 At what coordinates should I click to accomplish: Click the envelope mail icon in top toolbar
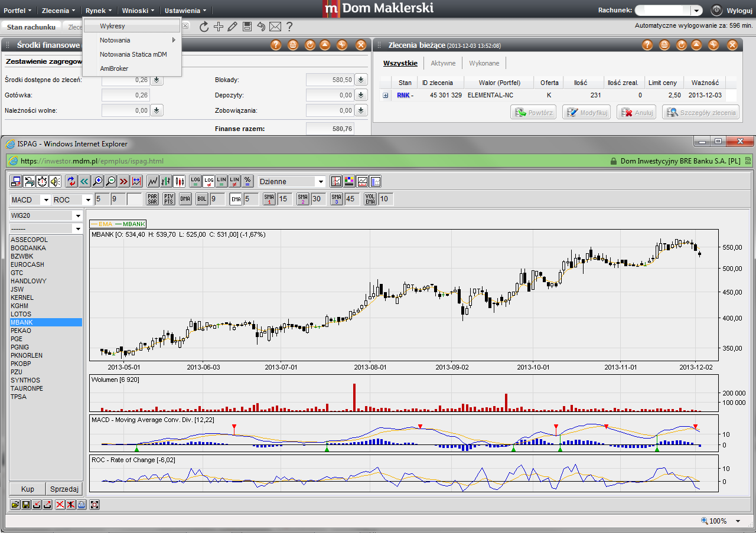[x=275, y=26]
